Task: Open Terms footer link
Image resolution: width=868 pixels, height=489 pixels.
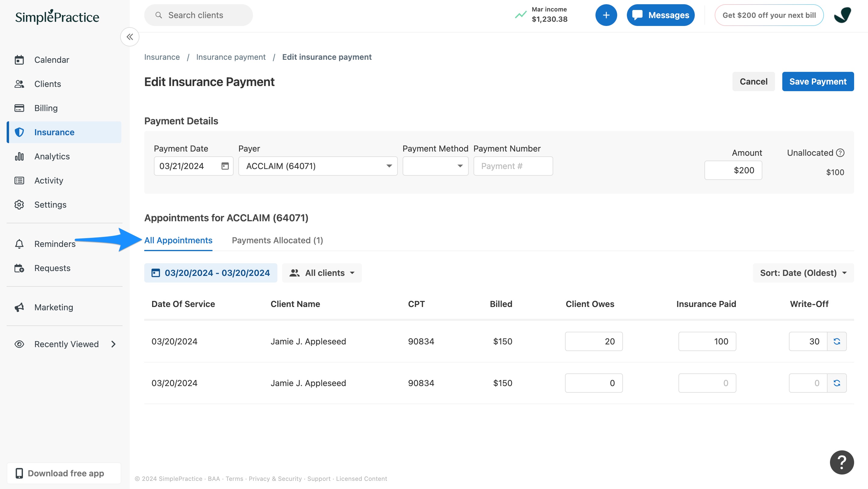Action: click(234, 478)
